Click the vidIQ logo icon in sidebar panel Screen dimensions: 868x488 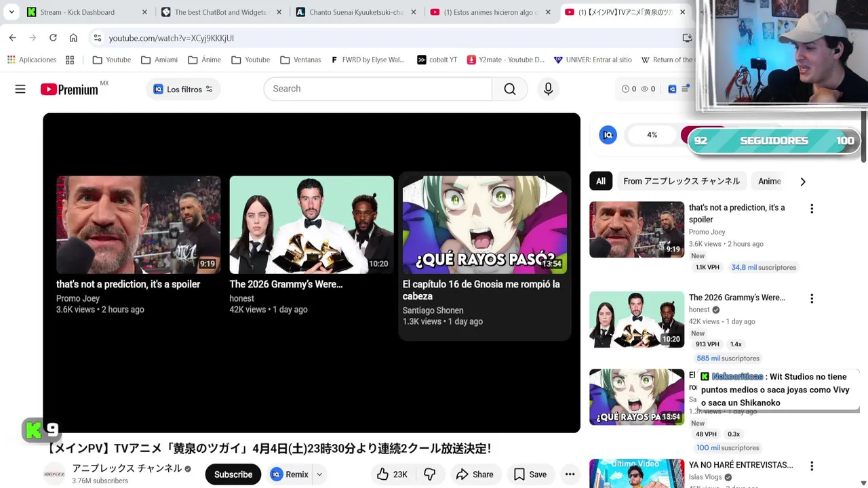coord(608,135)
